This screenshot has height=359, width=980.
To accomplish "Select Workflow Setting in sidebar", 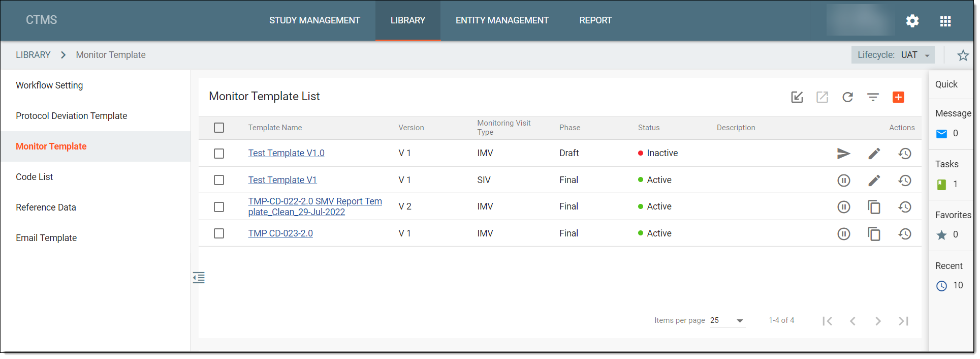I will (x=96, y=85).
